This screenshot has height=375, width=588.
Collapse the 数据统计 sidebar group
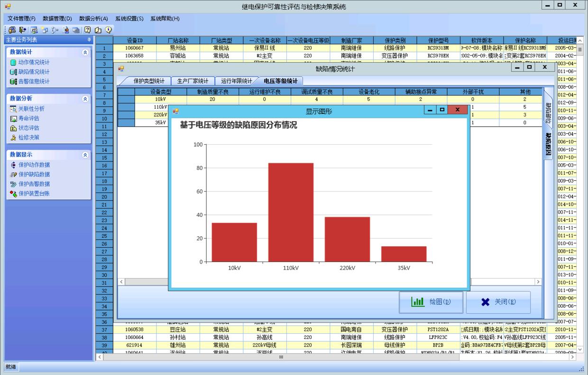coord(85,52)
